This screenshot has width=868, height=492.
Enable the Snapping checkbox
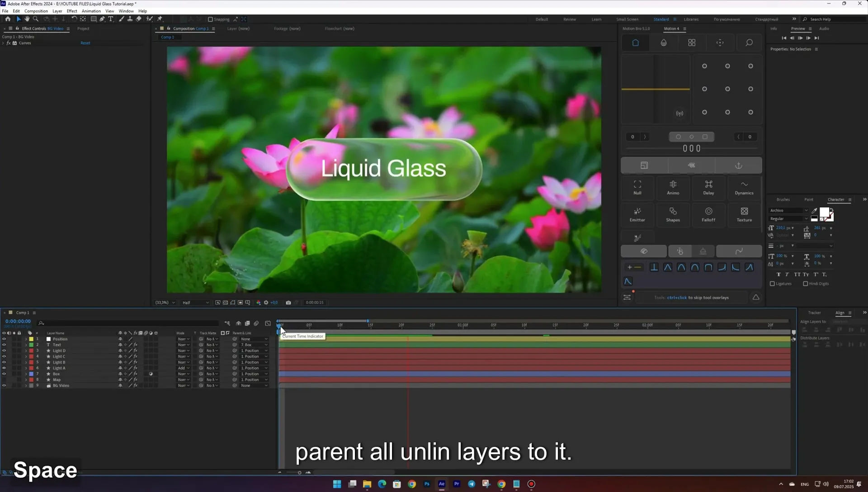tap(210, 19)
